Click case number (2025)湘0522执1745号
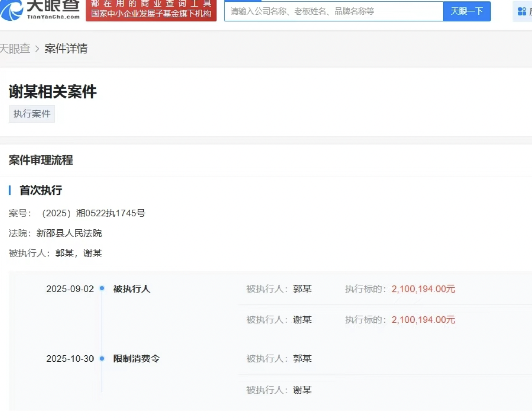Image resolution: width=532 pixels, height=418 pixels. 94,213
